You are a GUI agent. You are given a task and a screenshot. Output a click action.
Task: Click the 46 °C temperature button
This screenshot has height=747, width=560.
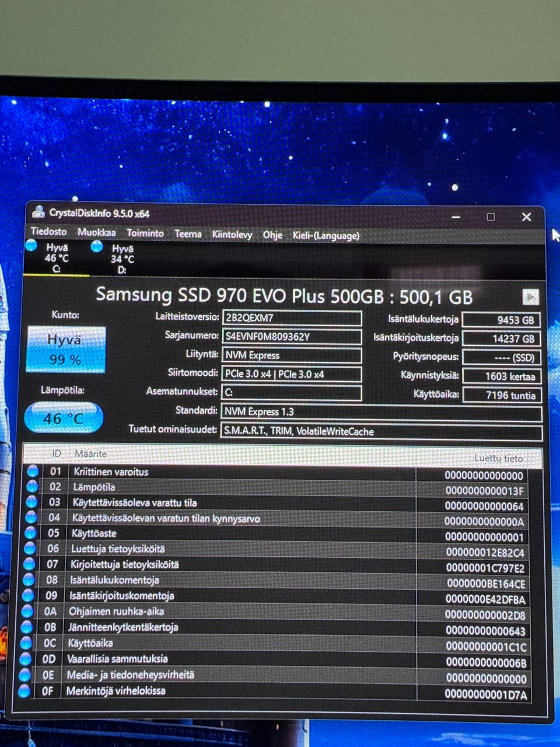(64, 418)
